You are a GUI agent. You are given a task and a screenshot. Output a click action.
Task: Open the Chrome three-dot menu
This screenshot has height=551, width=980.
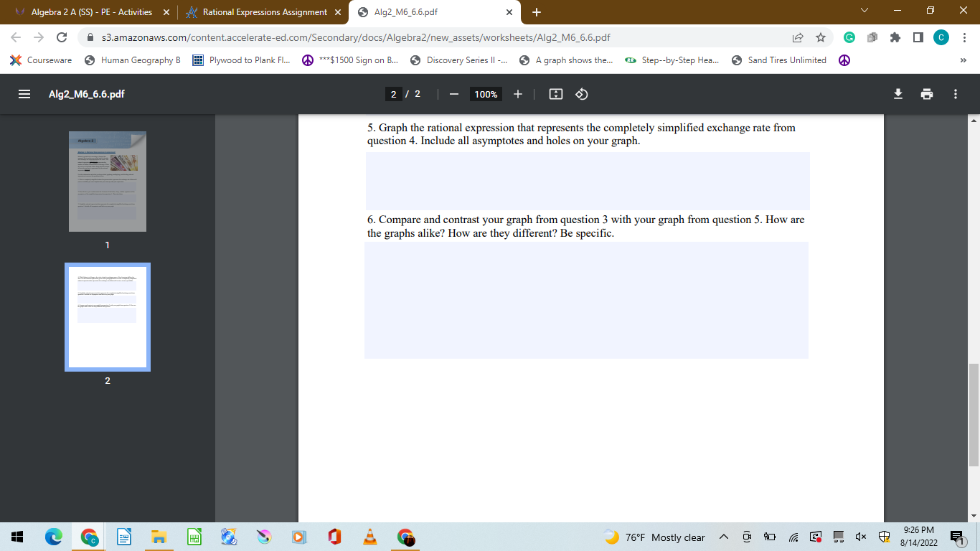964,37
